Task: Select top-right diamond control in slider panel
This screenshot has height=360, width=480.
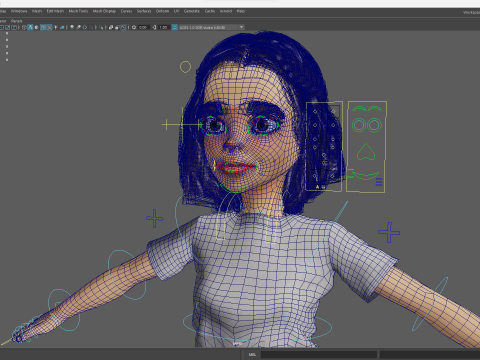Action: click(333, 111)
